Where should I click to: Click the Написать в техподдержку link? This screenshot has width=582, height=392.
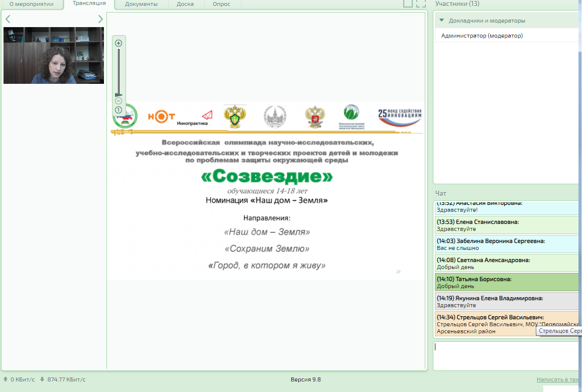(x=558, y=379)
